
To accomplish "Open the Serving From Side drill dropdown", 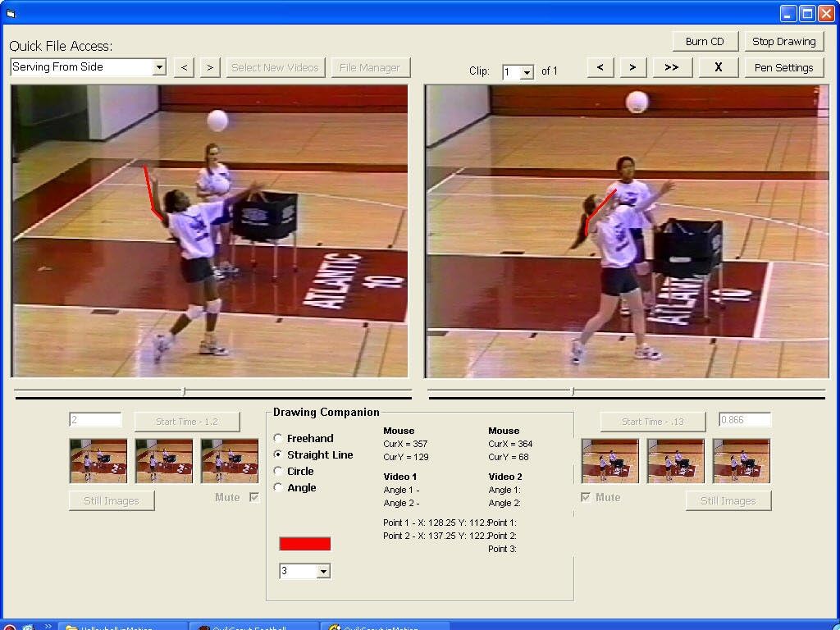I will [x=158, y=66].
